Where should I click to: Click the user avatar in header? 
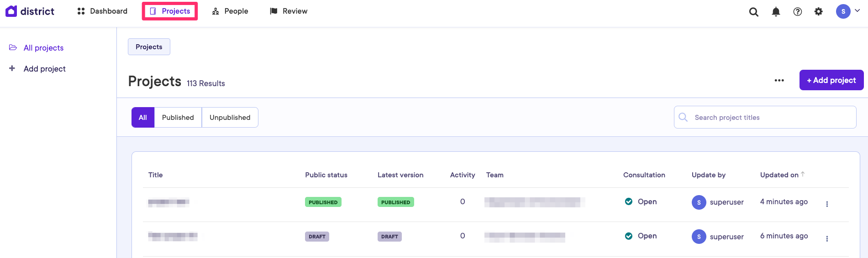(843, 11)
